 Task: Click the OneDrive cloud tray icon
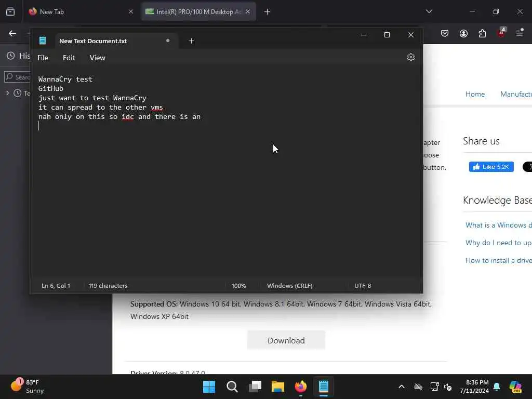[418, 387]
